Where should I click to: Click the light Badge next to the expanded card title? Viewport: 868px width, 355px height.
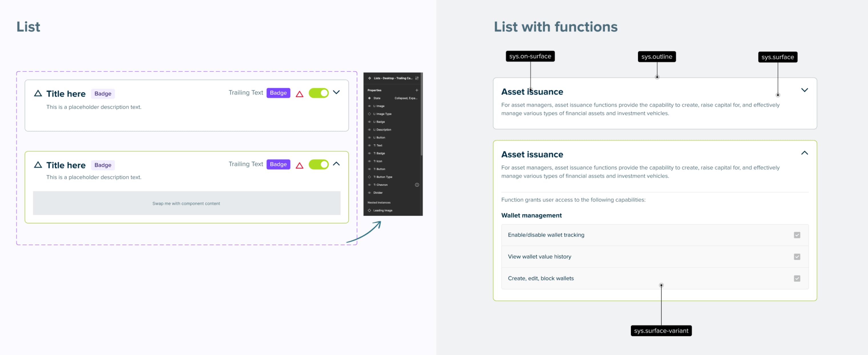(103, 165)
